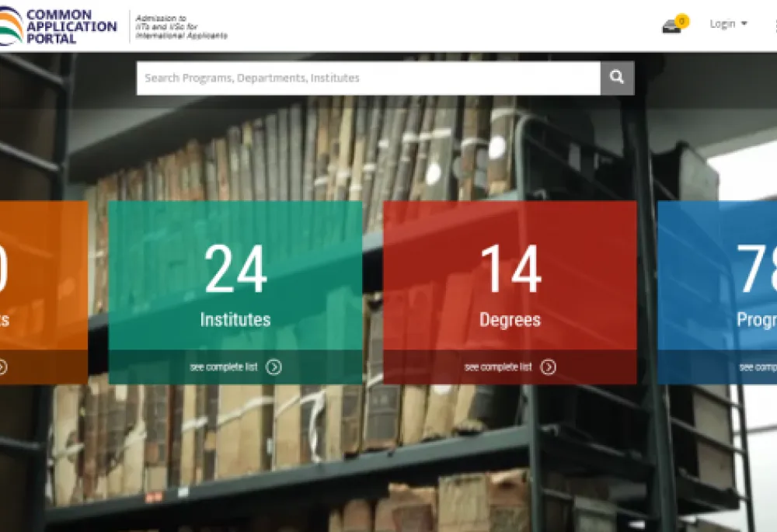The image size is (777, 532).
Task: Open the Login dropdown menu
Action: pos(728,24)
